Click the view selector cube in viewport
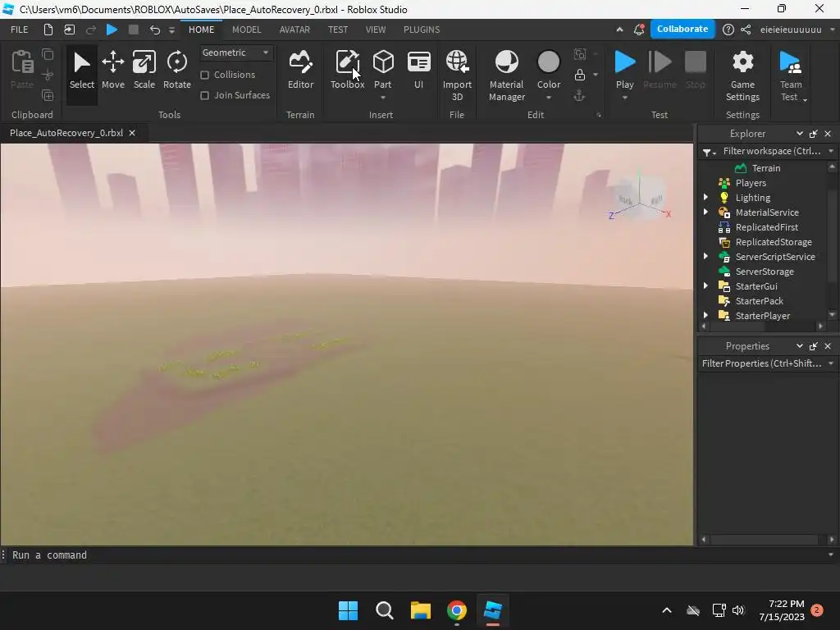Image resolution: width=840 pixels, height=630 pixels. (639, 197)
